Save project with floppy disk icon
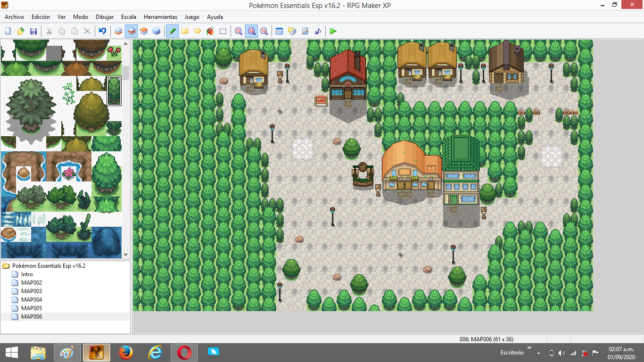Screen dimensions: 644x362 click(x=33, y=31)
